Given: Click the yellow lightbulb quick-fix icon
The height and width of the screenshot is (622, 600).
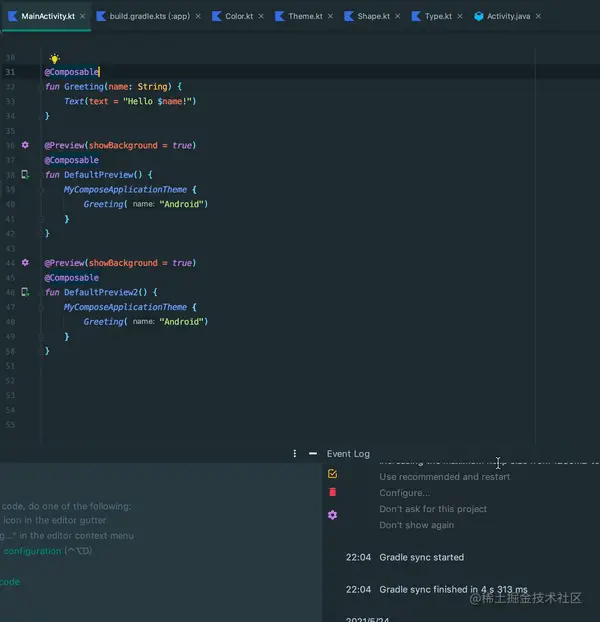Looking at the screenshot, I should 54,59.
